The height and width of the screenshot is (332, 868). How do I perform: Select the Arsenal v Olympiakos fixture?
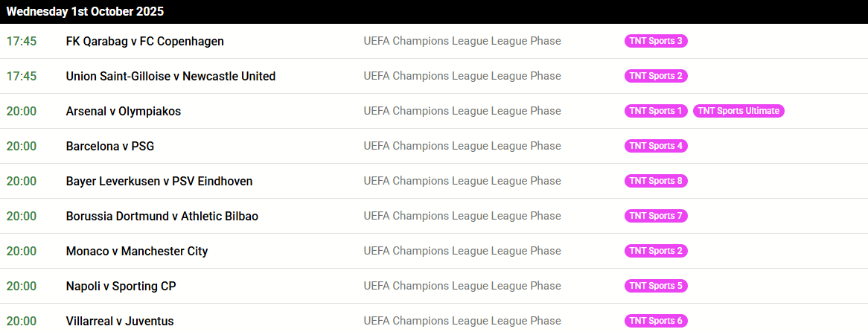[124, 111]
